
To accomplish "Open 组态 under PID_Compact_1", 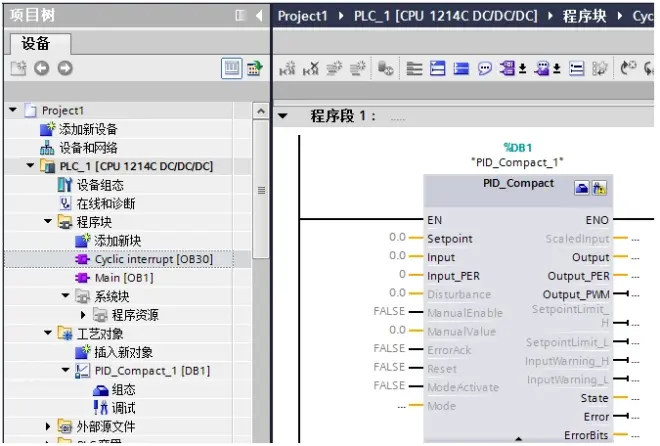I will (123, 390).
